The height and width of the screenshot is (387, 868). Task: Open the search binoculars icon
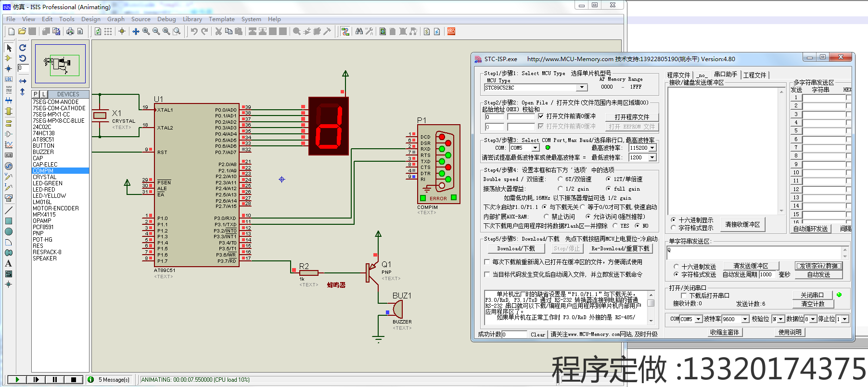coord(359,31)
